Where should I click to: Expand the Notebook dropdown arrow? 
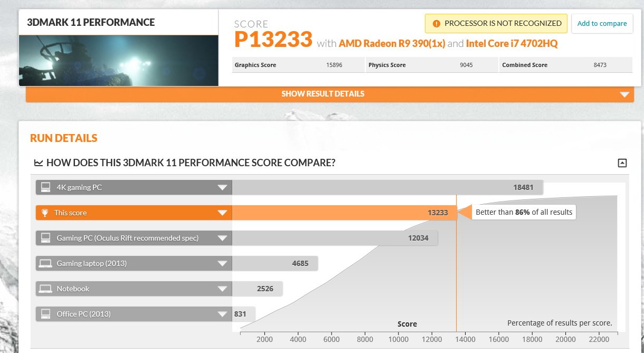(x=222, y=289)
